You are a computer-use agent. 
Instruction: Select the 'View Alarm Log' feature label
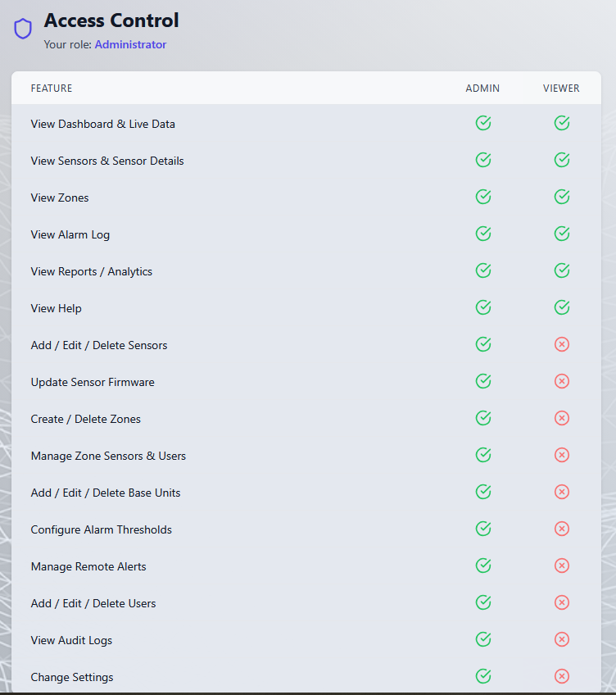(x=70, y=234)
